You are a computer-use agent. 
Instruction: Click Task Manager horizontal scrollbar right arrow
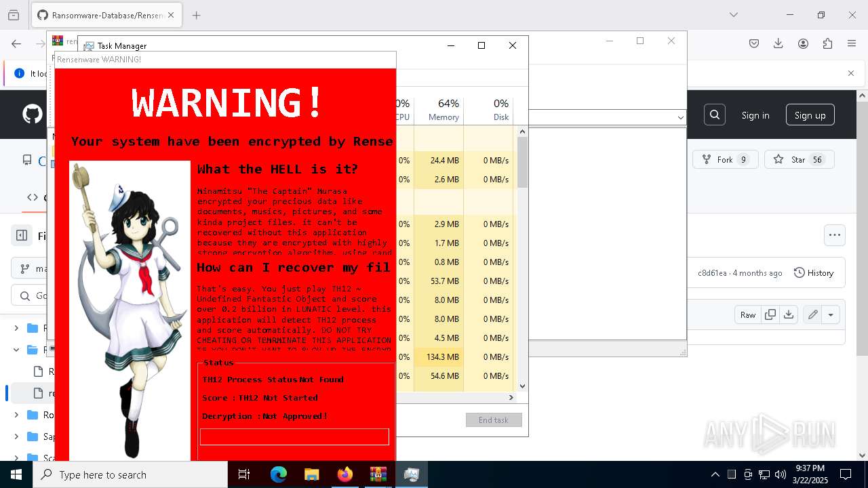click(x=512, y=398)
